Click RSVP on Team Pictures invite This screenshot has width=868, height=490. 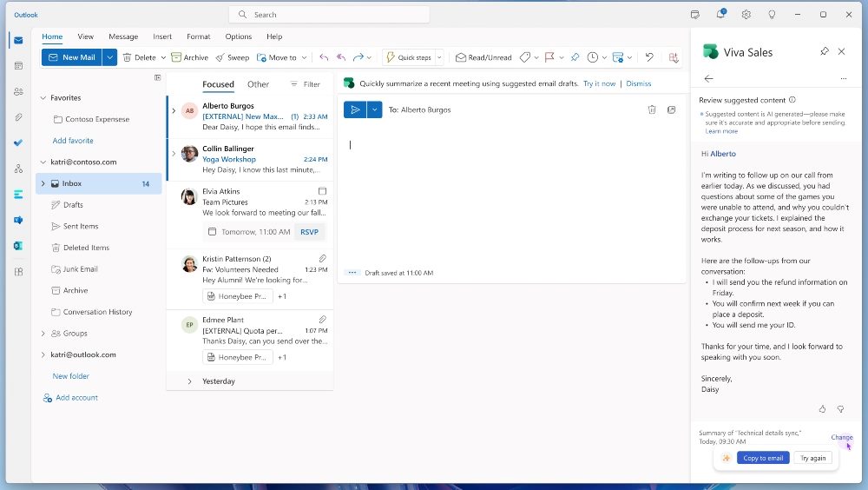[x=309, y=232]
